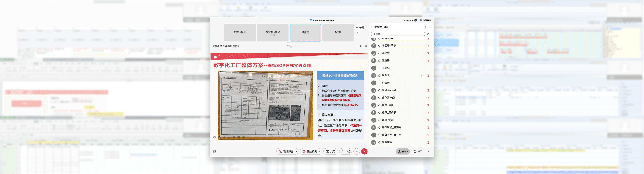The image size is (644, 174).
Task: Open closed captions icon in the bottom-left corner
Action: point(215,152)
